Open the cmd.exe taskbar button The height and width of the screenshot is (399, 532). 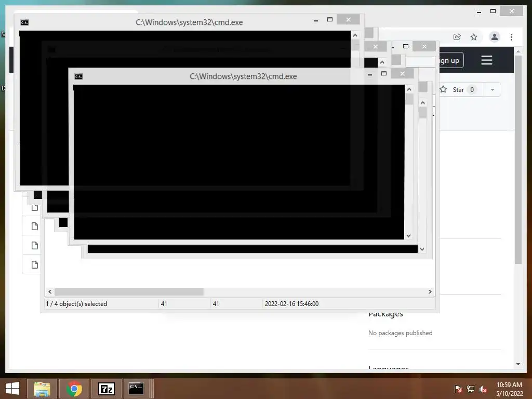coord(137,389)
